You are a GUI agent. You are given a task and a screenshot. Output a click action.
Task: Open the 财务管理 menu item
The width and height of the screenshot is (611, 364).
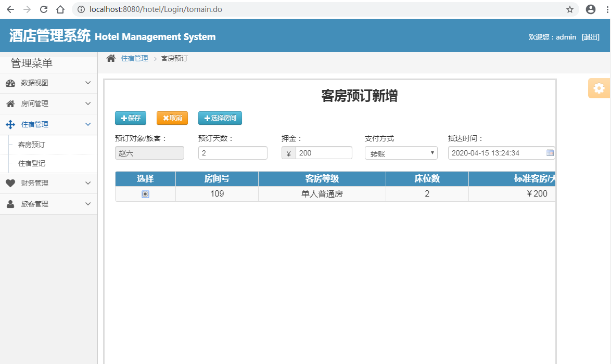pyautogui.click(x=49, y=183)
